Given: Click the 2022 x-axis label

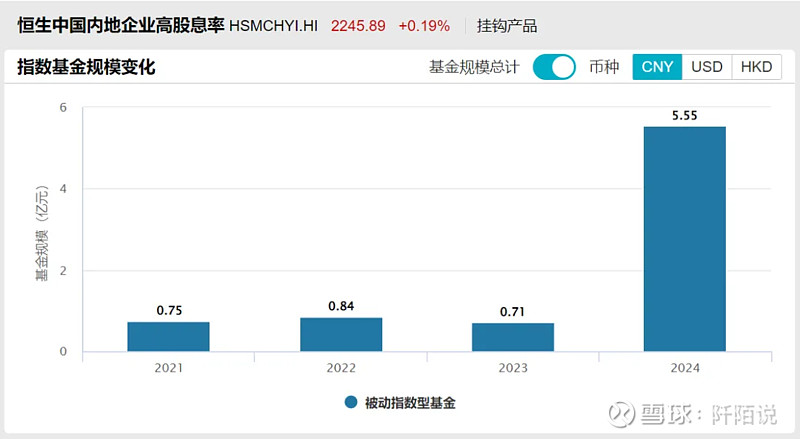Looking at the screenshot, I should tap(341, 368).
